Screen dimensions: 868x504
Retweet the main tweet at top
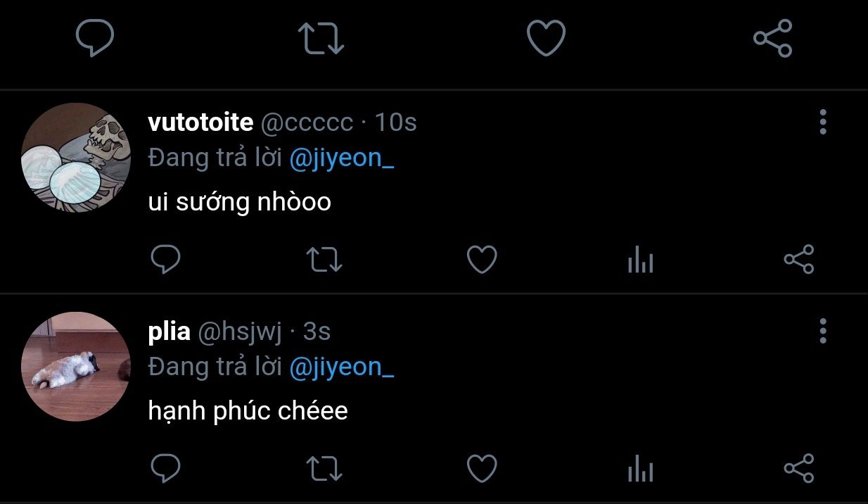(321, 38)
